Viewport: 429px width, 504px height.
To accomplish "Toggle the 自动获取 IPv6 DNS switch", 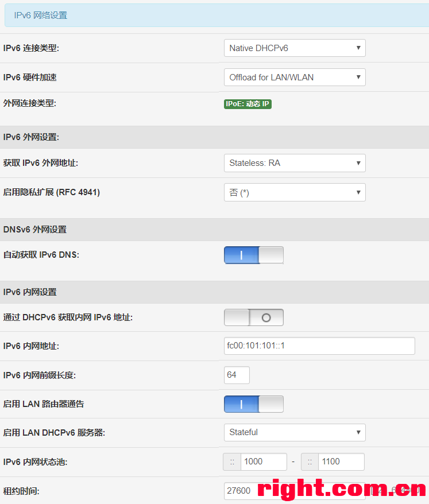I will [254, 255].
